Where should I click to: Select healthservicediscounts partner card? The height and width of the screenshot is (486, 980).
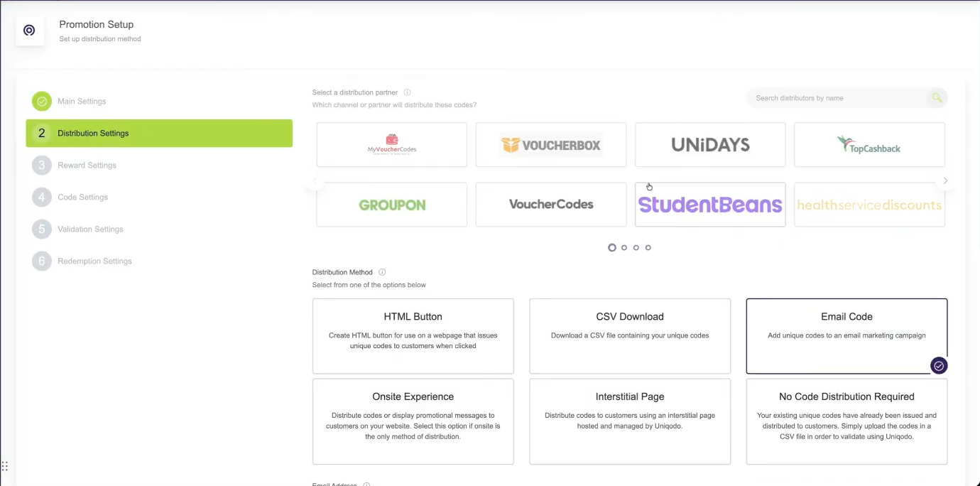point(869,205)
